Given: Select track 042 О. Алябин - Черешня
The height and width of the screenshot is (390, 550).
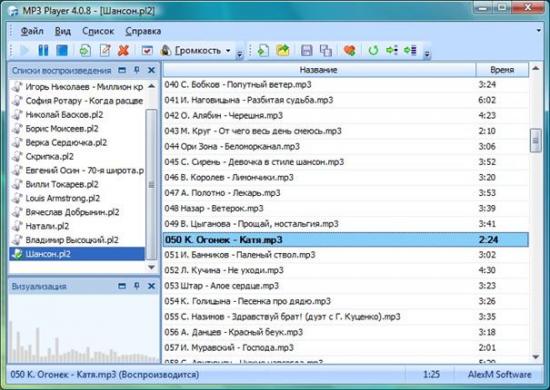Looking at the screenshot, I should pyautogui.click(x=346, y=115).
